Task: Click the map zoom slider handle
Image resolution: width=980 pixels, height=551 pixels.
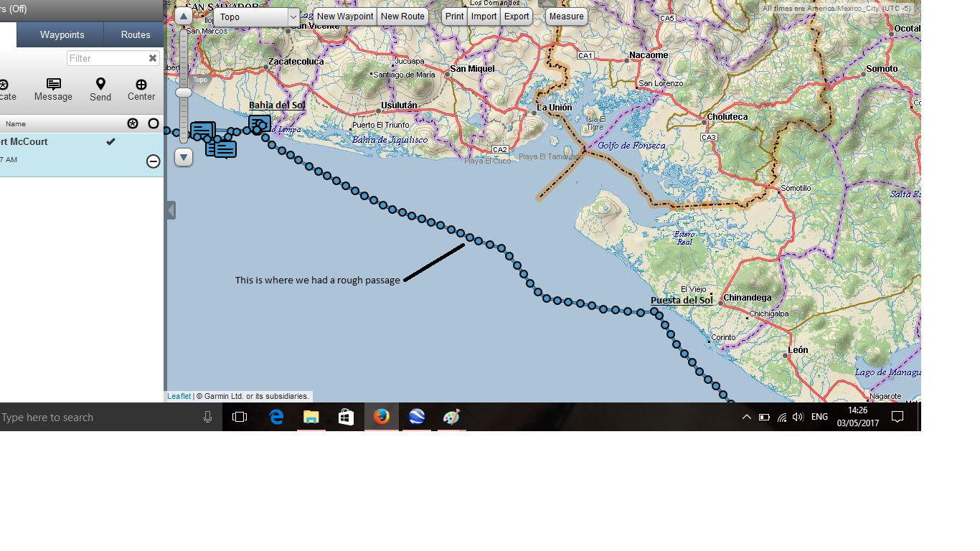Action: [184, 93]
